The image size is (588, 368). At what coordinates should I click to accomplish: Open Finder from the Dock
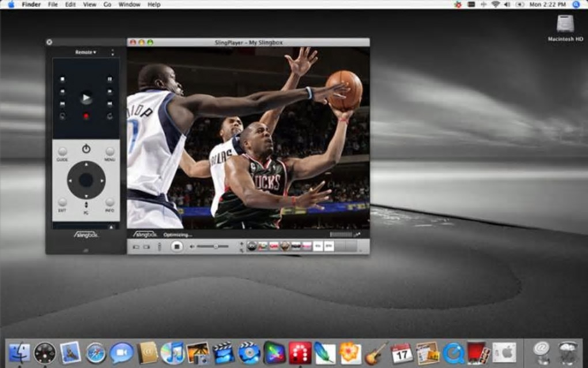pos(19,353)
